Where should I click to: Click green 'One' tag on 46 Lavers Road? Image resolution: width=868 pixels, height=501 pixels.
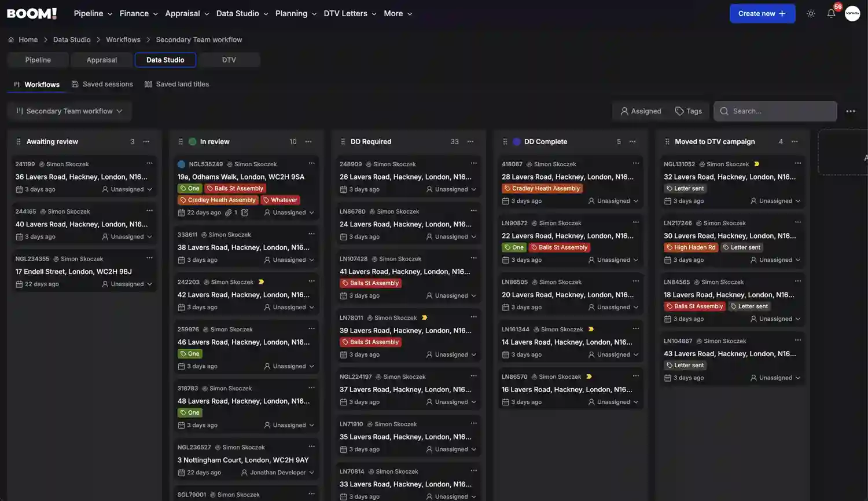click(x=190, y=354)
